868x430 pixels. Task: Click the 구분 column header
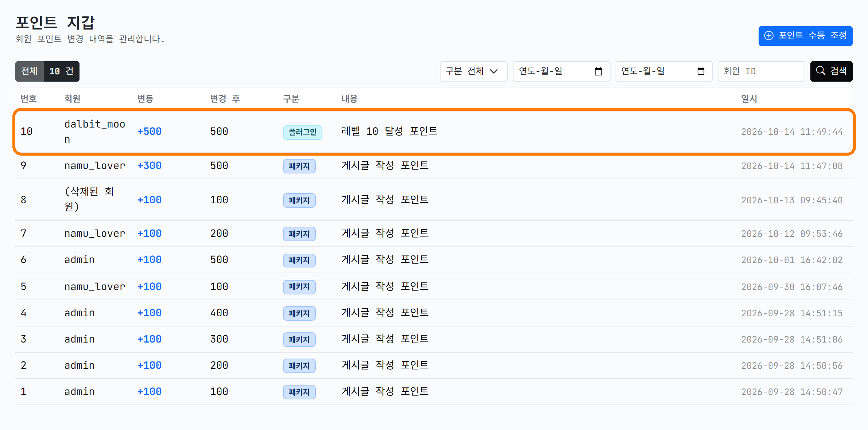291,98
